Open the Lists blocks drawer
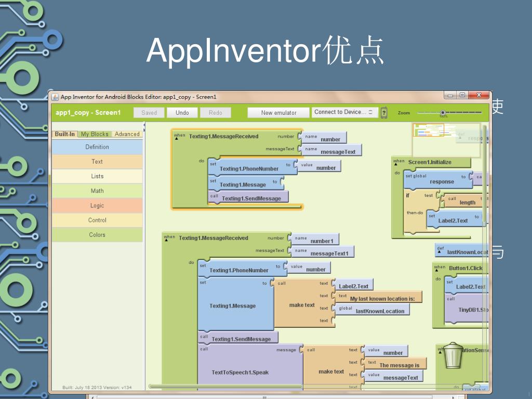 [x=97, y=176]
